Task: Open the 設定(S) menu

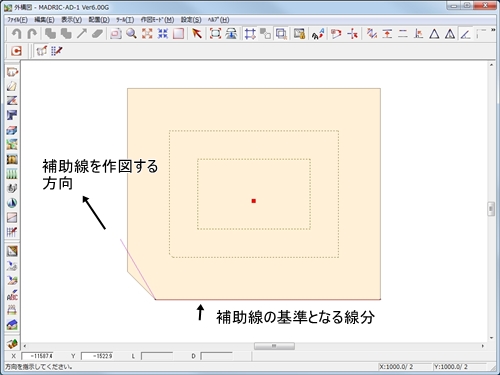Action: point(191,20)
